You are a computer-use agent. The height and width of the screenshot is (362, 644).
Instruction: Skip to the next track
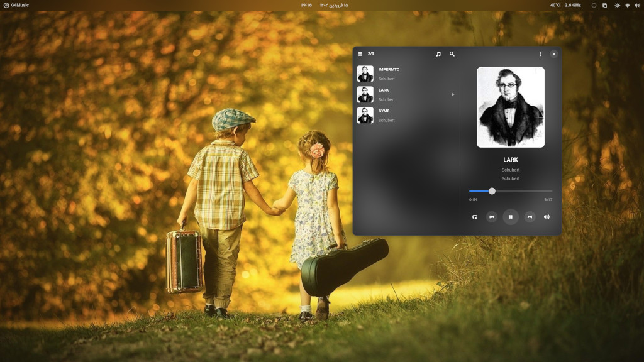pos(530,217)
